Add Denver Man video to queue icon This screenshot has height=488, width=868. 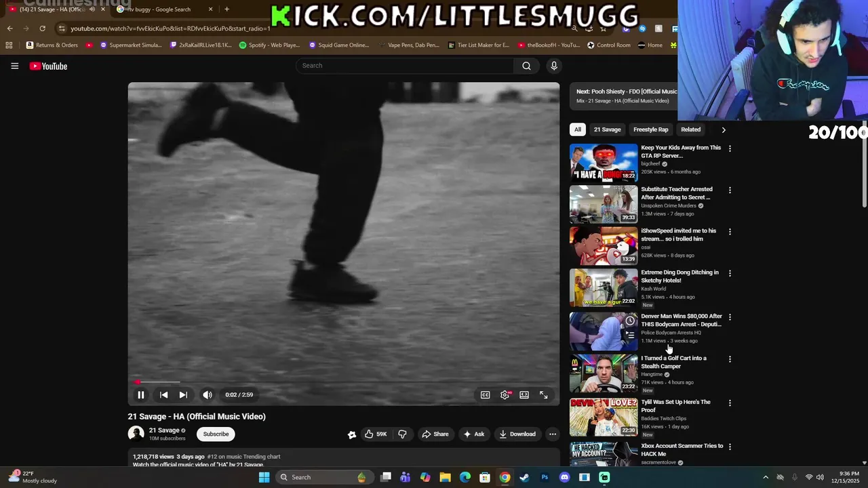click(630, 335)
